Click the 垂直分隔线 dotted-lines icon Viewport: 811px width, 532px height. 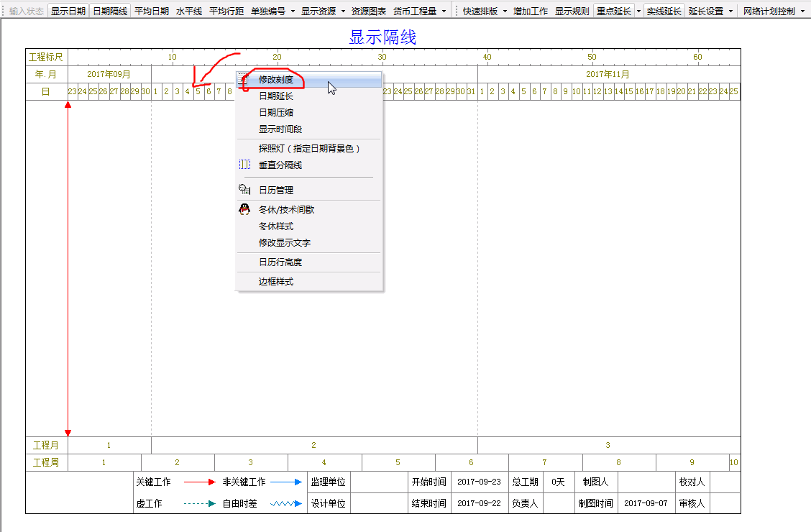(x=244, y=165)
